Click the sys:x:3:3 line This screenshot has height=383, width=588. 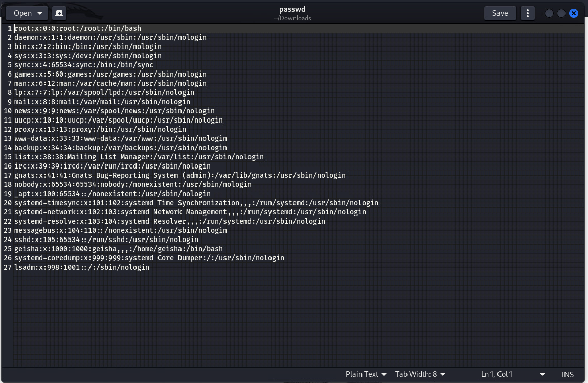point(88,56)
